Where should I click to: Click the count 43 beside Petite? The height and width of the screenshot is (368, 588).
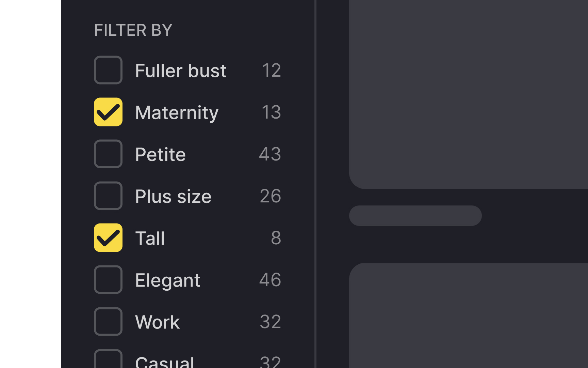tap(270, 154)
